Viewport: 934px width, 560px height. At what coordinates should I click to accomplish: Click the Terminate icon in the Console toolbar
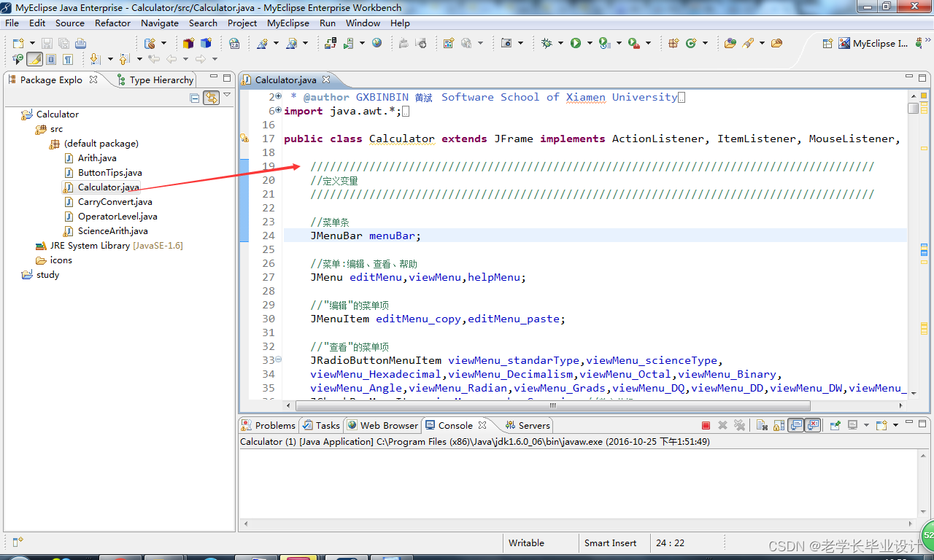click(706, 425)
